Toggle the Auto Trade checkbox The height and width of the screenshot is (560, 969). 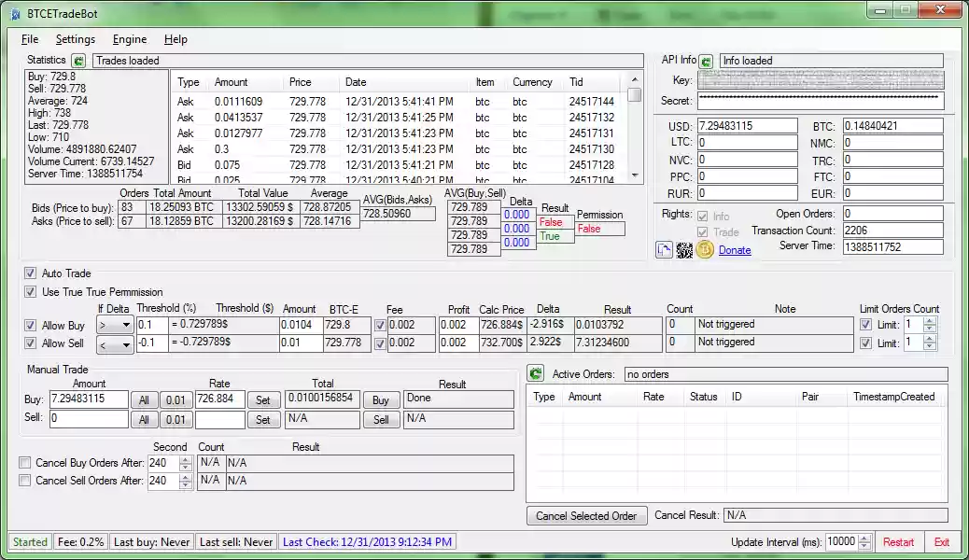click(x=30, y=273)
